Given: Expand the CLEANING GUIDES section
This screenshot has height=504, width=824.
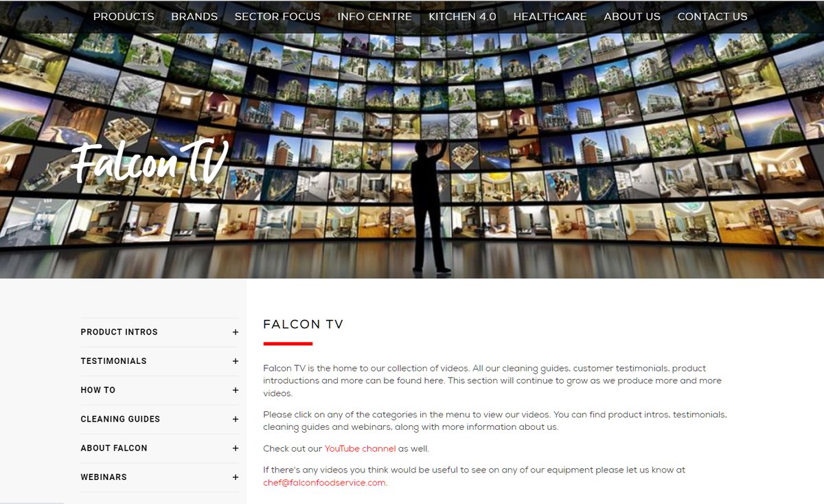Looking at the screenshot, I should point(236,419).
